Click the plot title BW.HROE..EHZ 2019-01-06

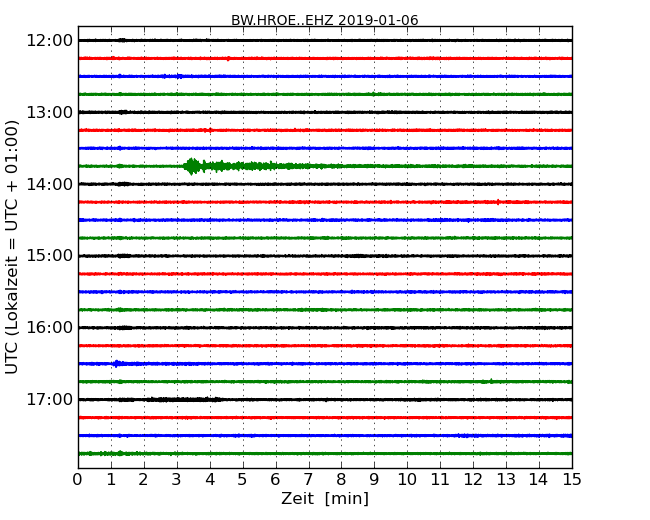coord(325,20)
